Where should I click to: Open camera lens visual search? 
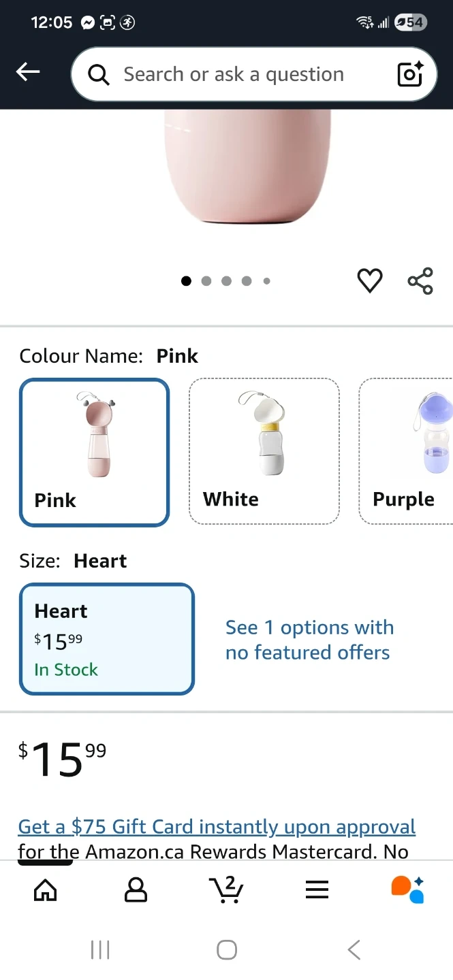click(x=410, y=74)
